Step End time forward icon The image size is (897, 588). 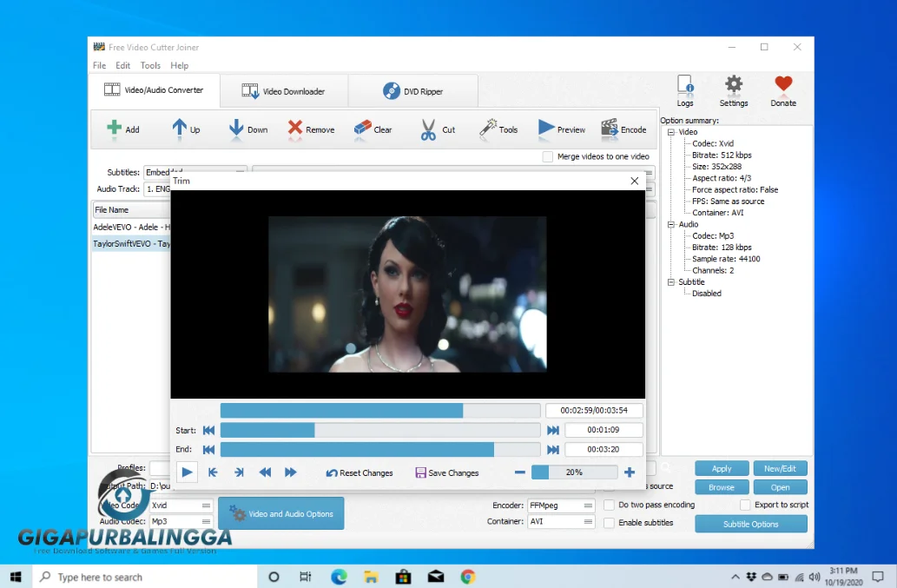point(552,450)
